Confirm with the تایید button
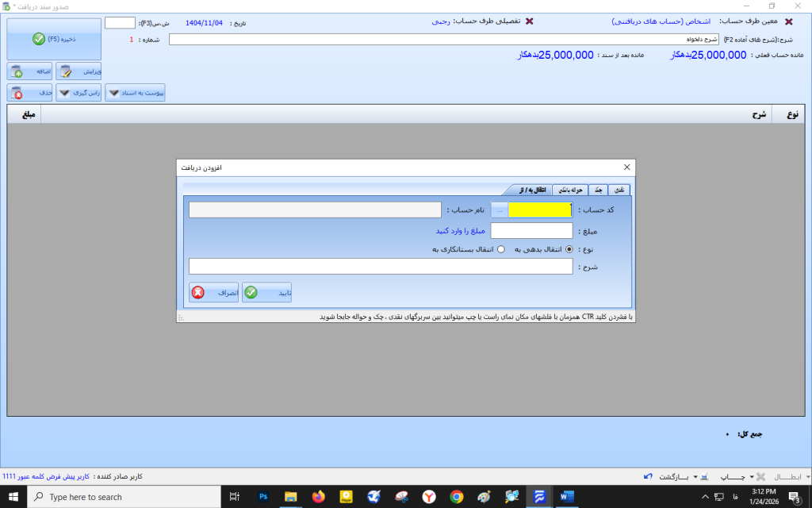 coord(272,292)
